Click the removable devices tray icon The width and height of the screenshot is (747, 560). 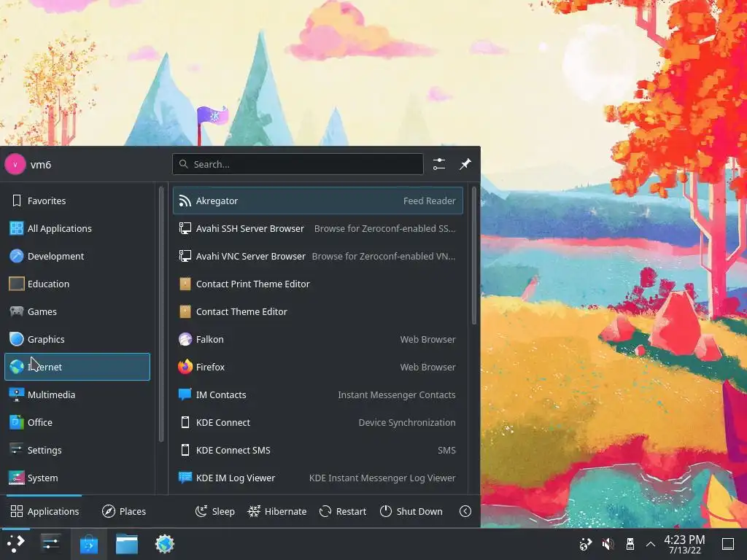coord(630,544)
